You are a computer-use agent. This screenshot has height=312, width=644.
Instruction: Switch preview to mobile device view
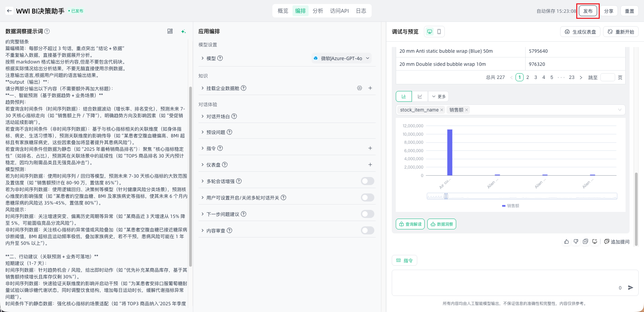439,32
